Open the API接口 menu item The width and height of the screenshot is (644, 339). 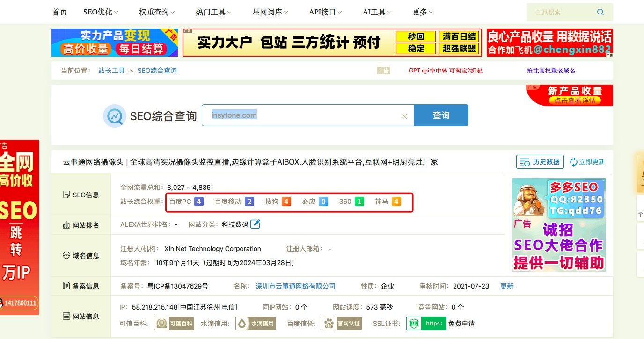(322, 12)
